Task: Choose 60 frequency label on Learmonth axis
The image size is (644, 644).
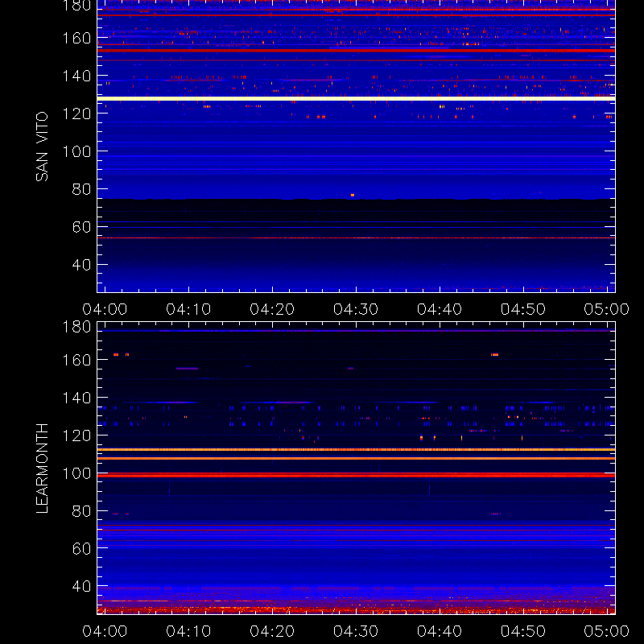Action: pos(81,549)
